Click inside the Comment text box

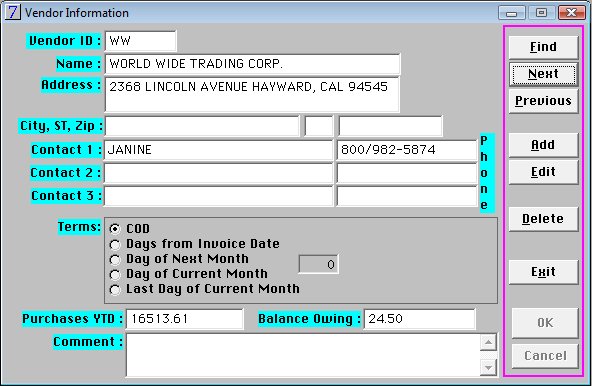(x=303, y=355)
